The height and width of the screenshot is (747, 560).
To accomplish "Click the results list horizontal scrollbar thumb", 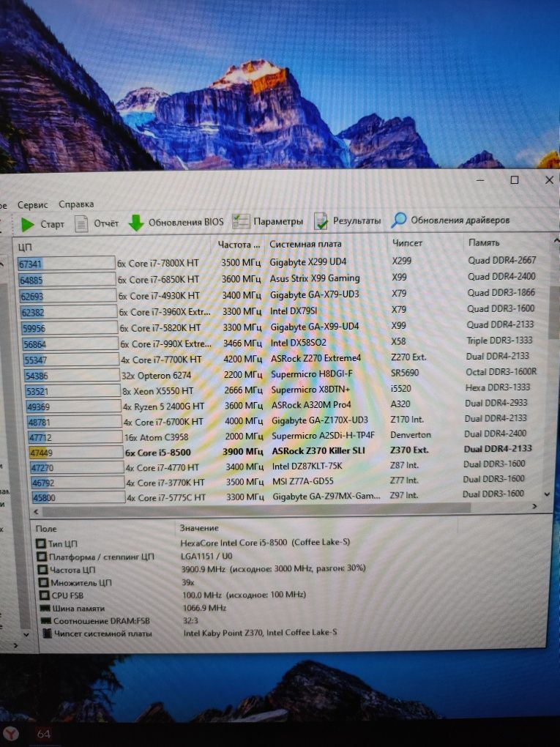I will [x=256, y=509].
